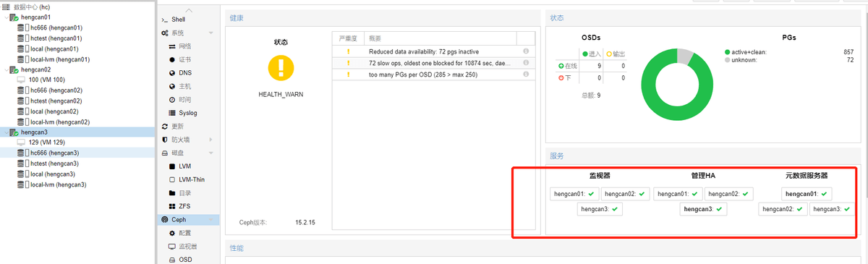This screenshot has height=264, width=868.
Task: Click the large HEALTH_WARN warning icon
Action: (281, 67)
